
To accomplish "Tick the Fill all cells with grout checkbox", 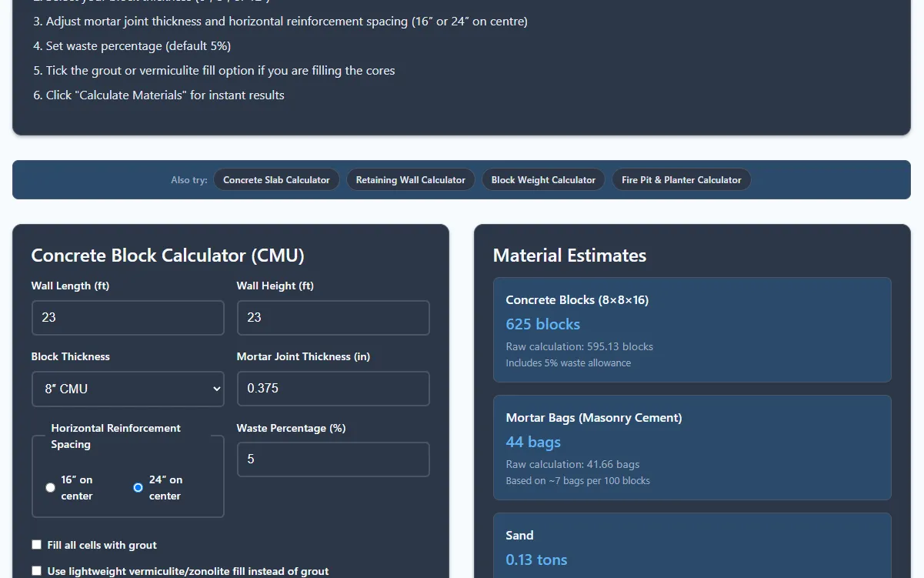I will point(37,545).
